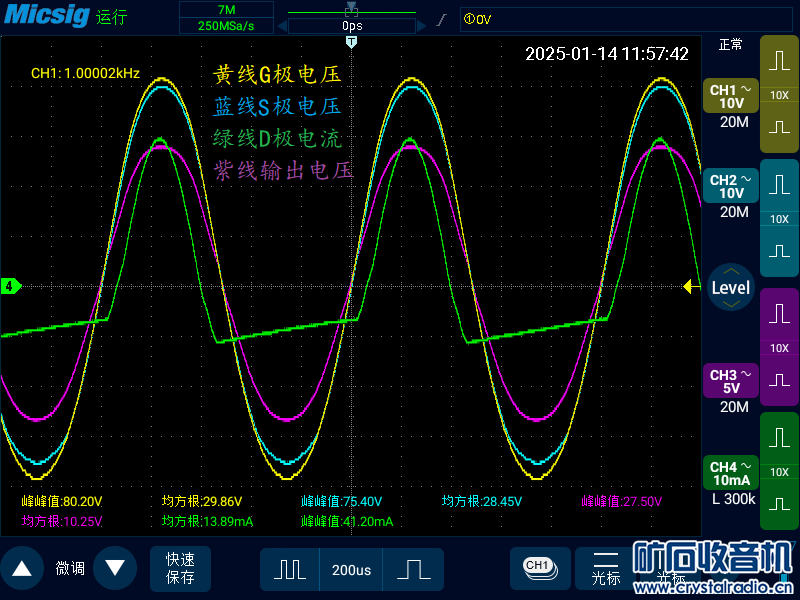Select the yellow trigger level arrow marker
Viewport: 800px width, 600px height.
point(691,287)
